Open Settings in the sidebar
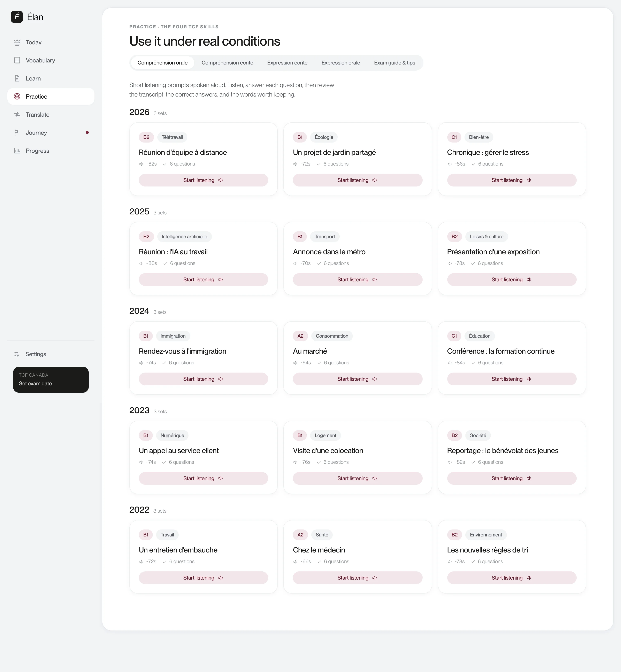The width and height of the screenshot is (621, 672). [51, 354]
